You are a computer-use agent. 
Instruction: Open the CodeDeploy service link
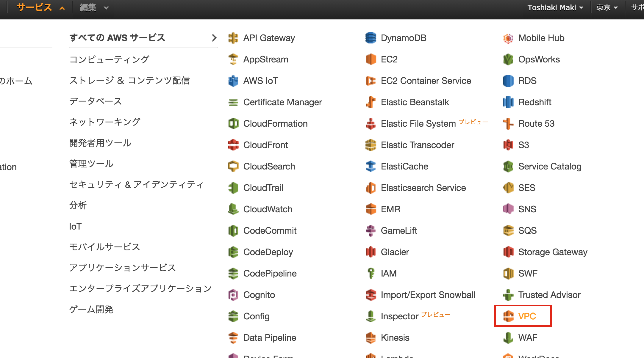(x=268, y=252)
